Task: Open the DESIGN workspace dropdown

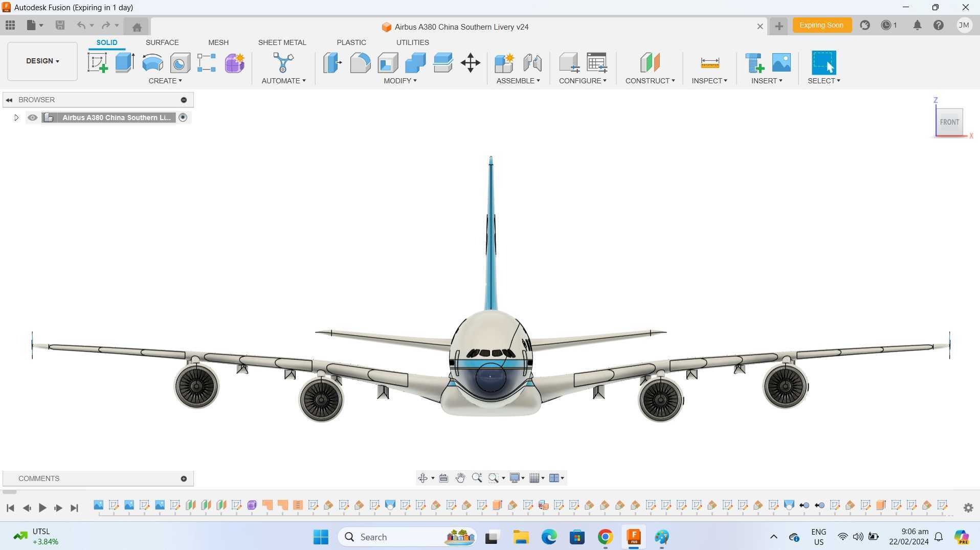Action: 42,61
